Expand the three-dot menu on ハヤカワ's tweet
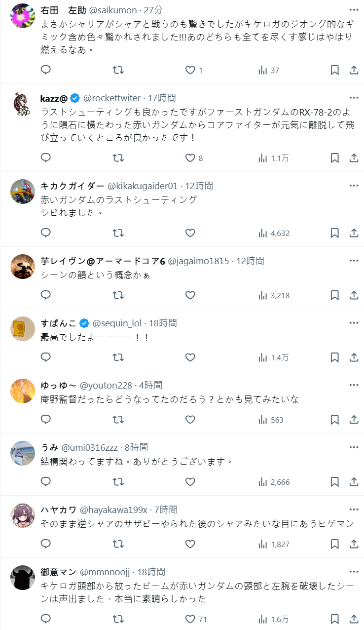Screen dimensions: 364x630 pos(354,510)
